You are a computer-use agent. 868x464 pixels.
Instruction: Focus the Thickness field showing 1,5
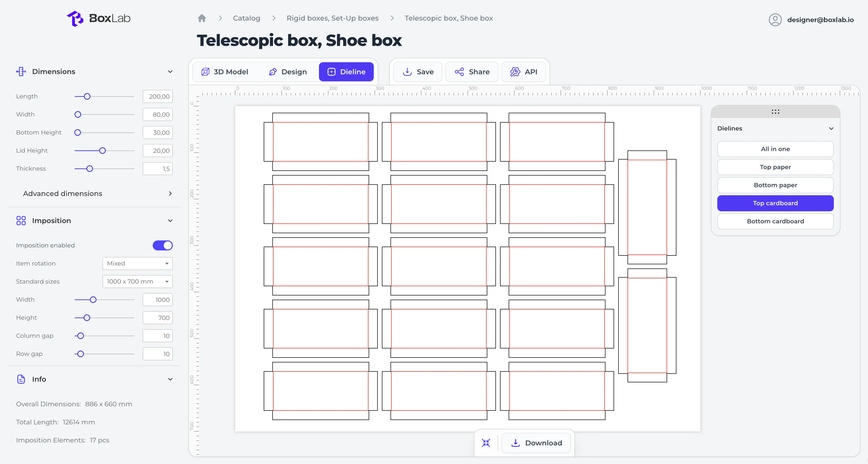pyautogui.click(x=158, y=169)
